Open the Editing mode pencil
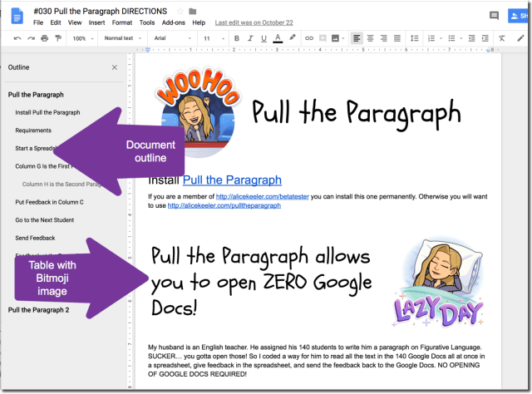The width and height of the screenshot is (532, 394). [x=520, y=38]
